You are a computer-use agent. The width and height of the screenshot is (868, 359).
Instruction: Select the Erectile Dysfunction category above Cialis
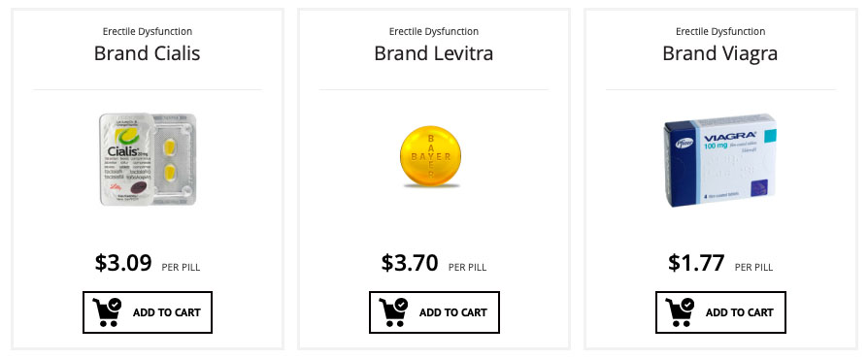coord(148,31)
